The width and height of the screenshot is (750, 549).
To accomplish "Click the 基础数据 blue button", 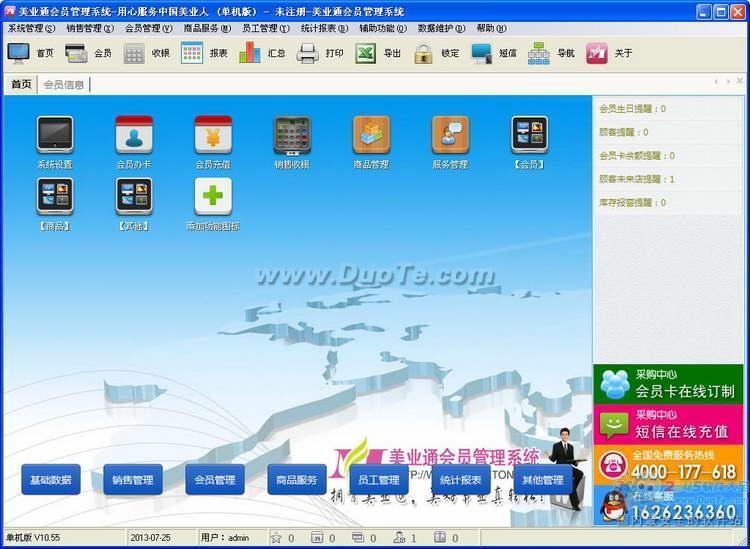I will 51,480.
